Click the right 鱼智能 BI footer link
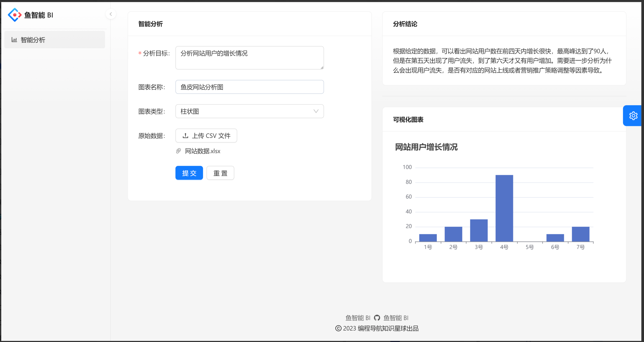The width and height of the screenshot is (644, 342). 396,318
